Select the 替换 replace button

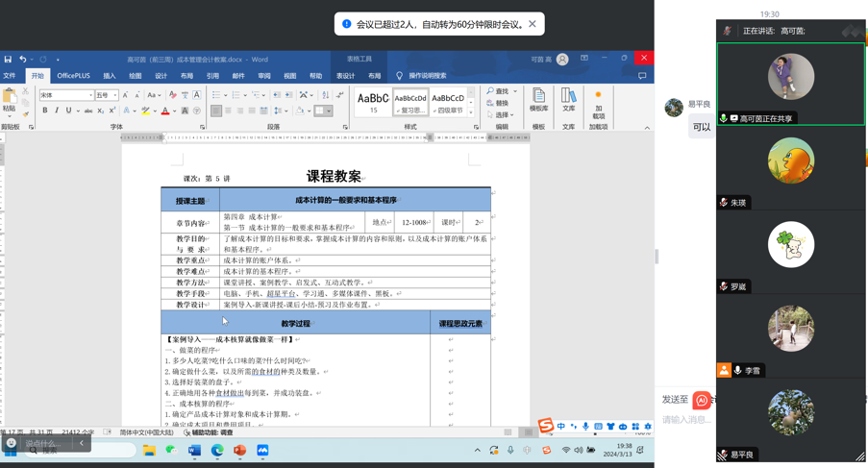[498, 103]
